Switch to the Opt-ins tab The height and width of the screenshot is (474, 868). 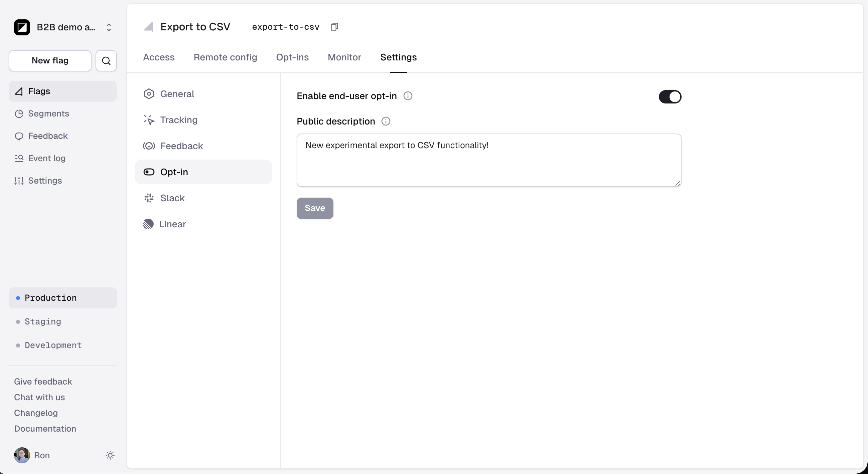click(292, 57)
